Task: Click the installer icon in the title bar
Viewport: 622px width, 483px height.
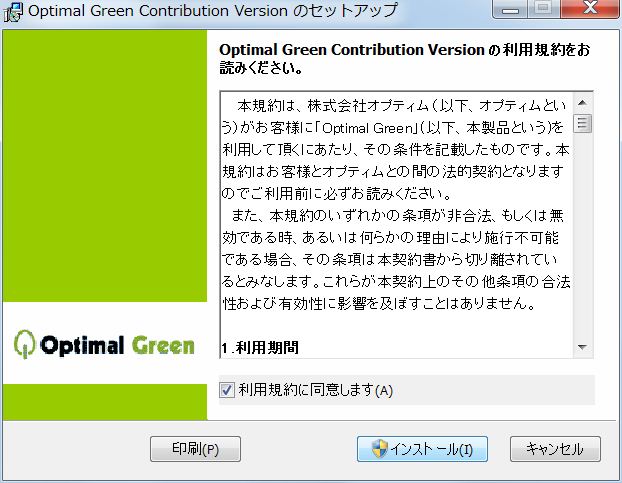Action: click(x=13, y=11)
